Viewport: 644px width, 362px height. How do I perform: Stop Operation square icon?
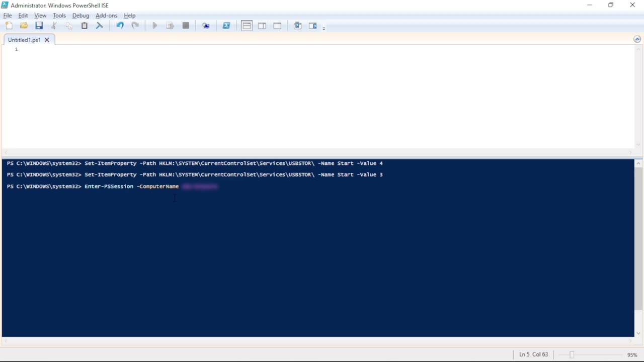186,26
